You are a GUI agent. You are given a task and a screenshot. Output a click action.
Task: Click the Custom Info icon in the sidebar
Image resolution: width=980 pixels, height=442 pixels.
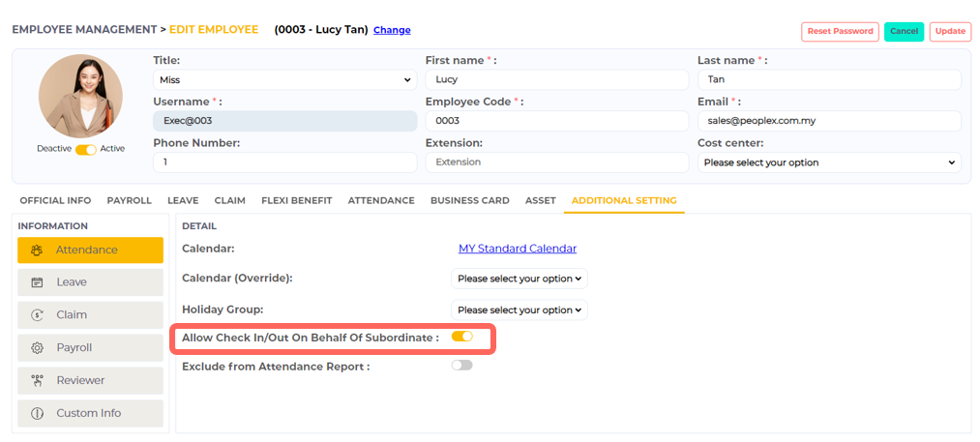coord(37,414)
